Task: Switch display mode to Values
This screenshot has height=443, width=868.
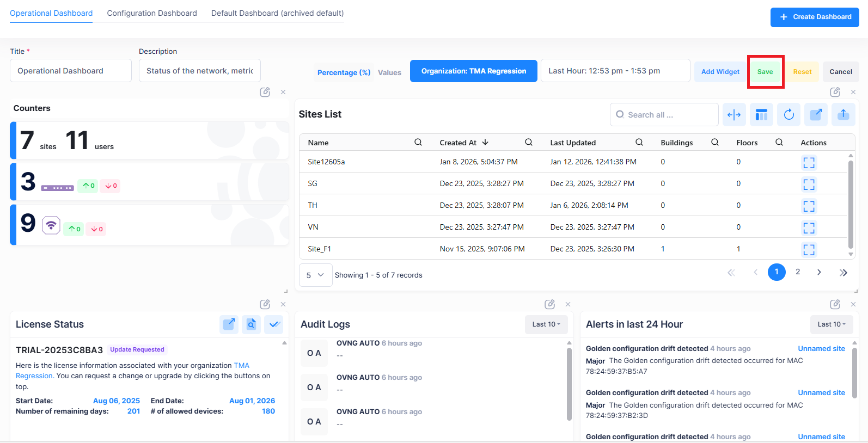Action: click(x=389, y=72)
